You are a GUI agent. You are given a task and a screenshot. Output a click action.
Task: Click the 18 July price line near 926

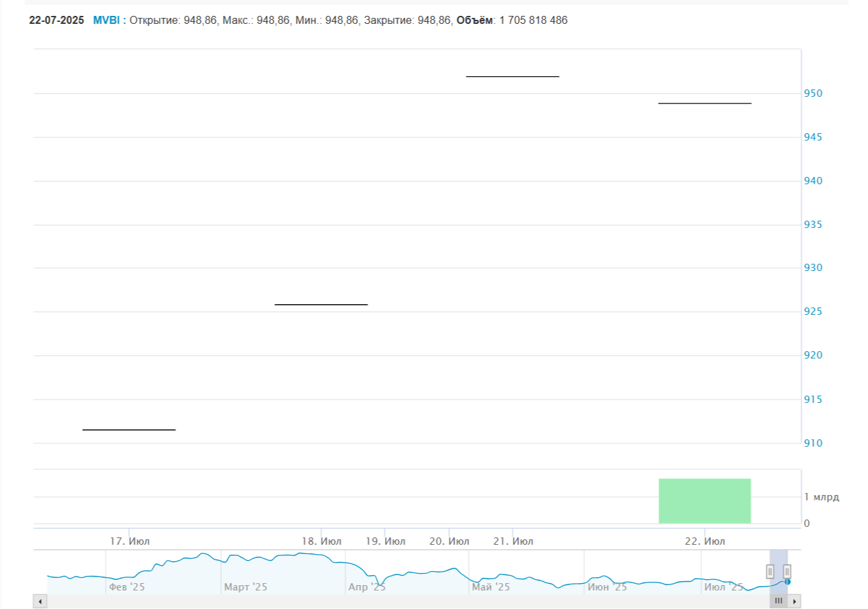coord(321,304)
